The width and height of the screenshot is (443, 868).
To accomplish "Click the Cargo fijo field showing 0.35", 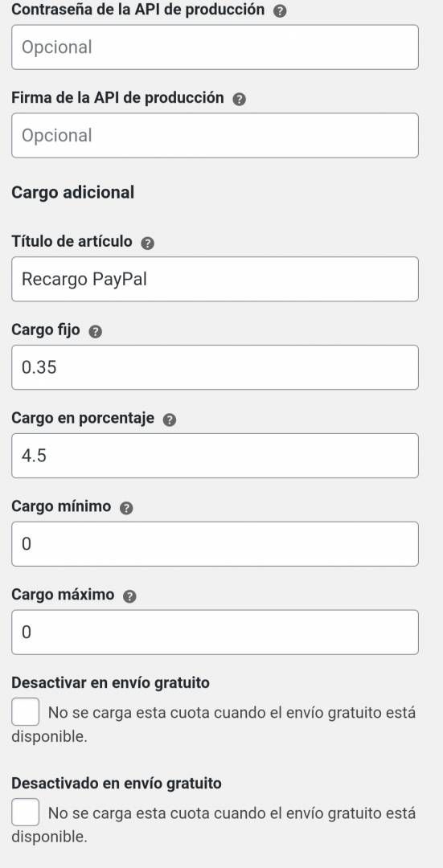I will pyautogui.click(x=215, y=367).
